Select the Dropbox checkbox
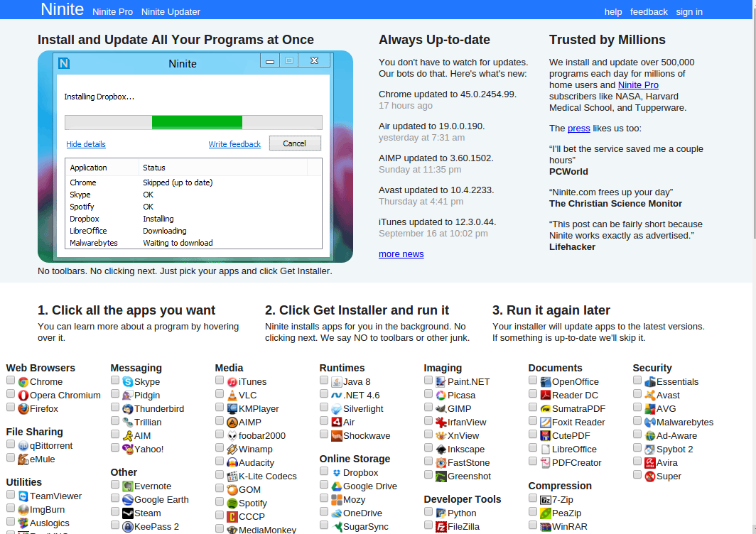 [324, 472]
